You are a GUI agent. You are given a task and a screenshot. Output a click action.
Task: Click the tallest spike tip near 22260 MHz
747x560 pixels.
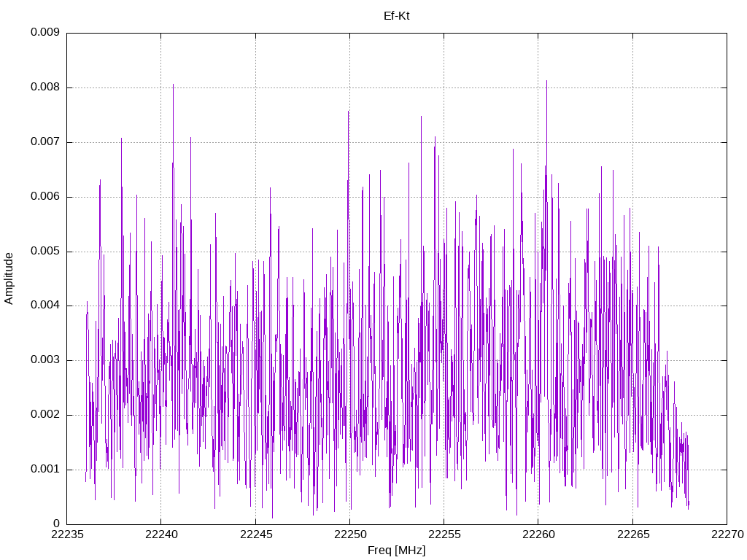[546, 81]
